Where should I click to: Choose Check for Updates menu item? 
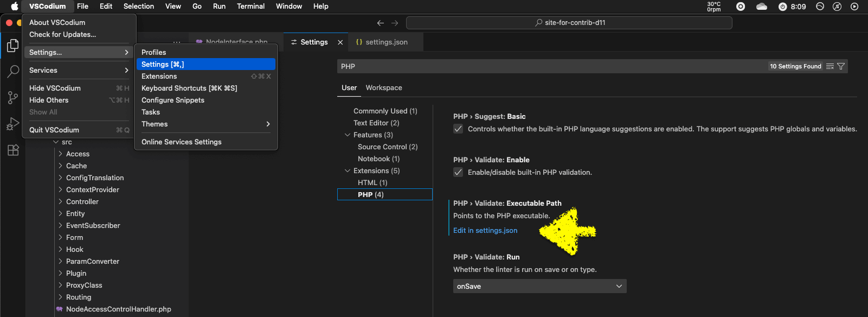click(79, 34)
